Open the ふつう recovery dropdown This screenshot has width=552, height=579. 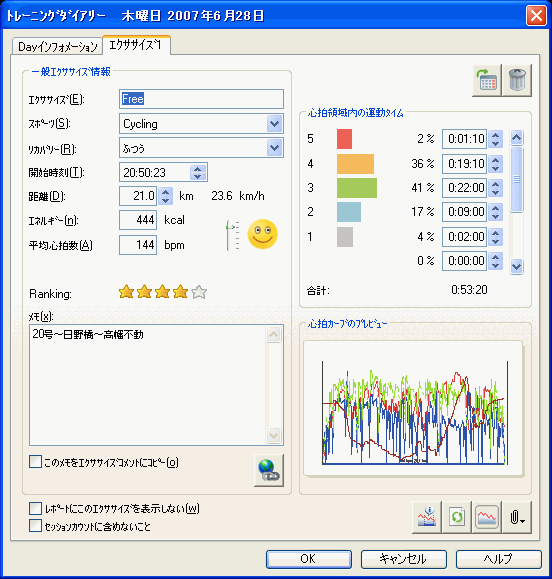point(274,148)
